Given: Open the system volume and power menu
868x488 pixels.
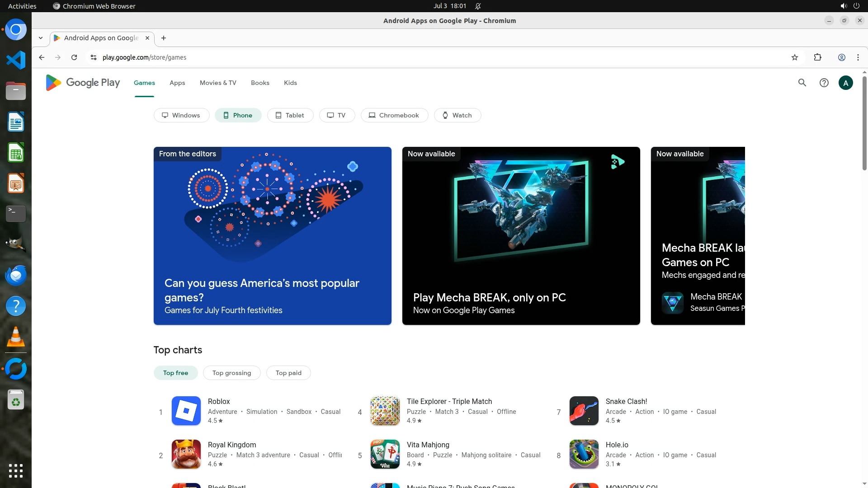Looking at the screenshot, I should click(x=849, y=6).
